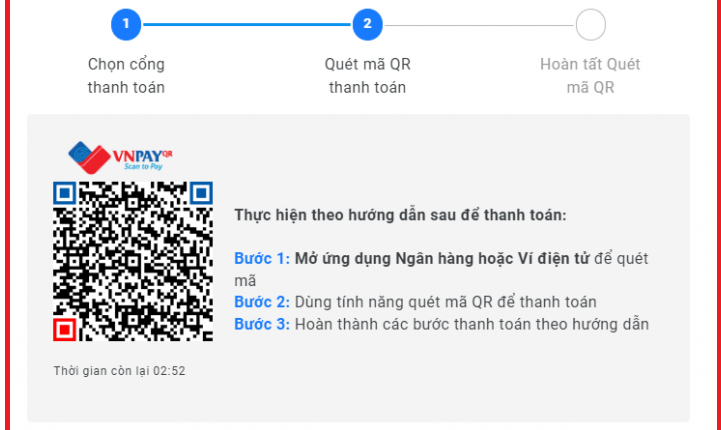The width and height of the screenshot is (721, 430).
Task: Click the QR code's red bottom-left finder square
Action: [x=65, y=329]
